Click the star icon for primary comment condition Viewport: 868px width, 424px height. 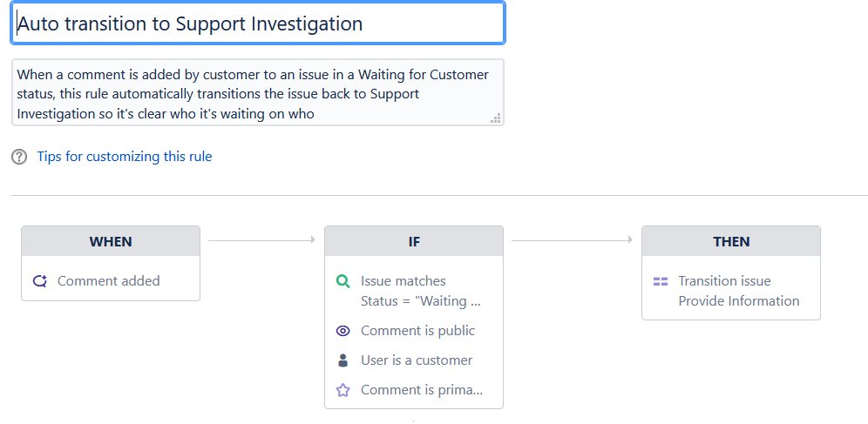pos(343,390)
